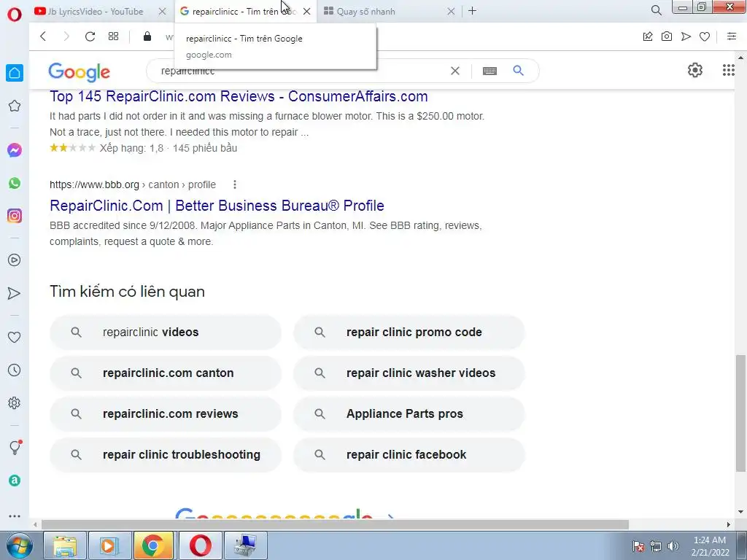
Task: Open Google quick settings gear
Action: point(695,70)
